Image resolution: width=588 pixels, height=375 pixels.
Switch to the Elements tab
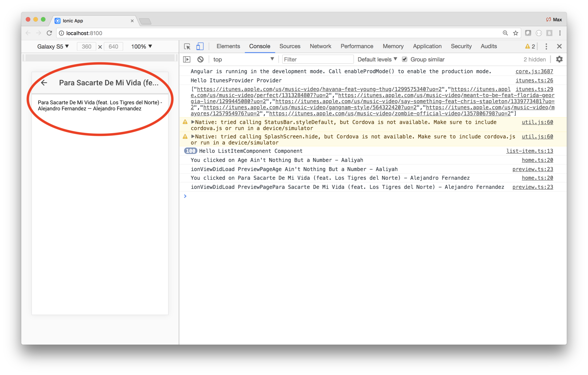pyautogui.click(x=228, y=46)
